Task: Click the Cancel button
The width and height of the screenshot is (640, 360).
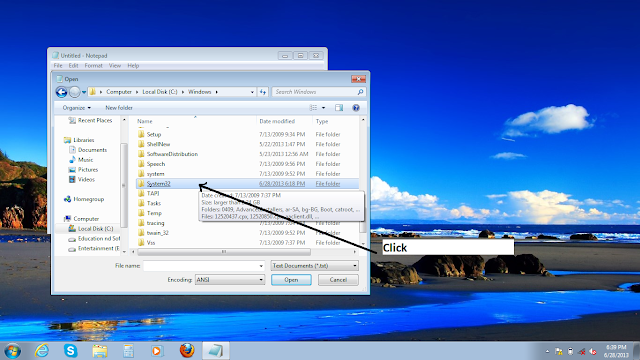Action: click(338, 280)
